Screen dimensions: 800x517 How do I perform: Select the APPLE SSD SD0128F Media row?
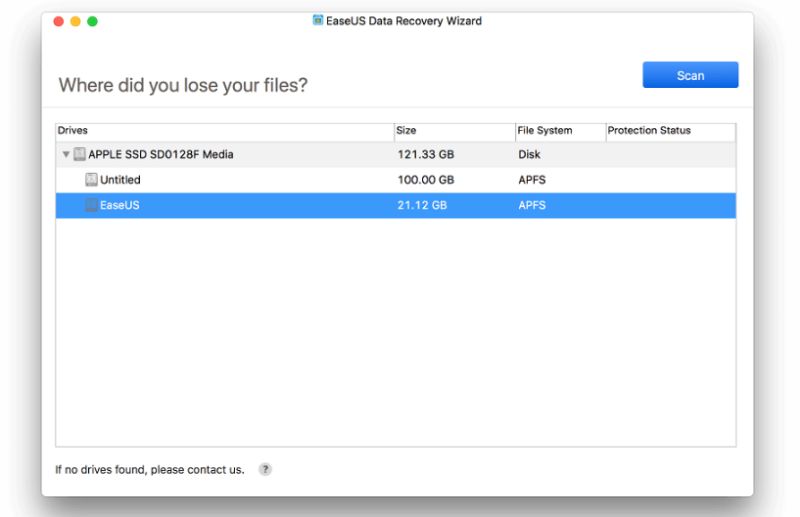point(395,154)
